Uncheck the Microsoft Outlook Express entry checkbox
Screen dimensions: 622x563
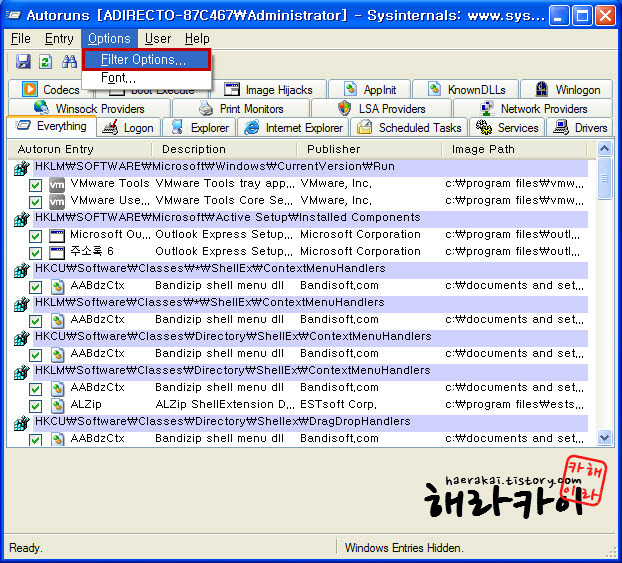click(35, 236)
